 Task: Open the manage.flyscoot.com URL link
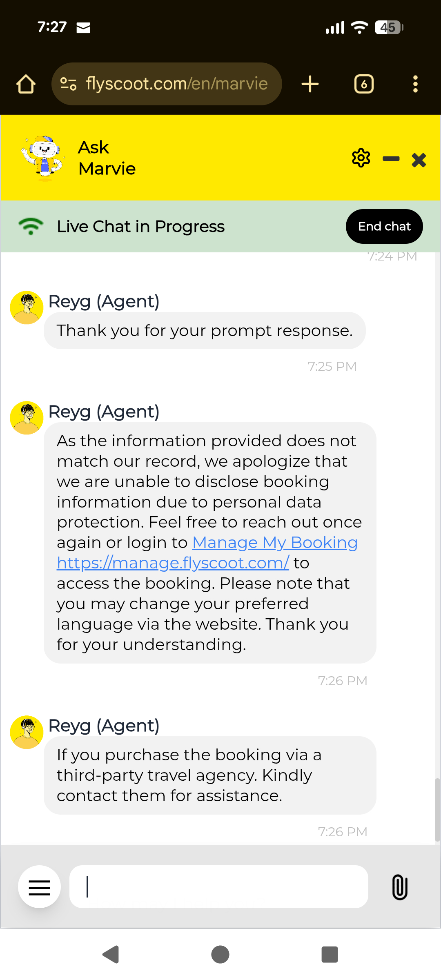click(173, 563)
